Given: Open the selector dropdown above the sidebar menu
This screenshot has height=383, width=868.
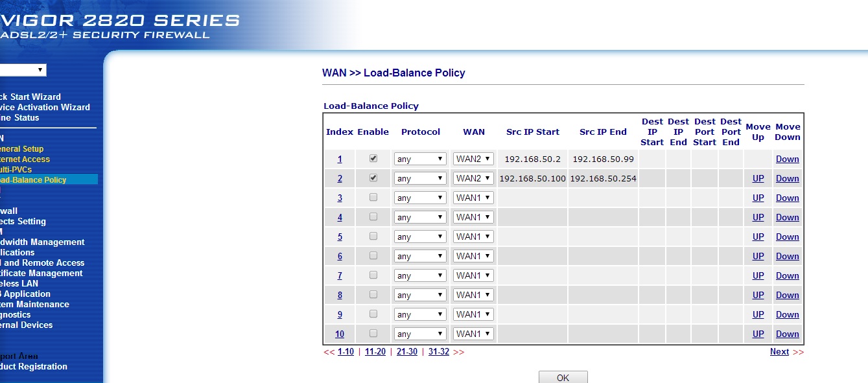Looking at the screenshot, I should pos(23,70).
